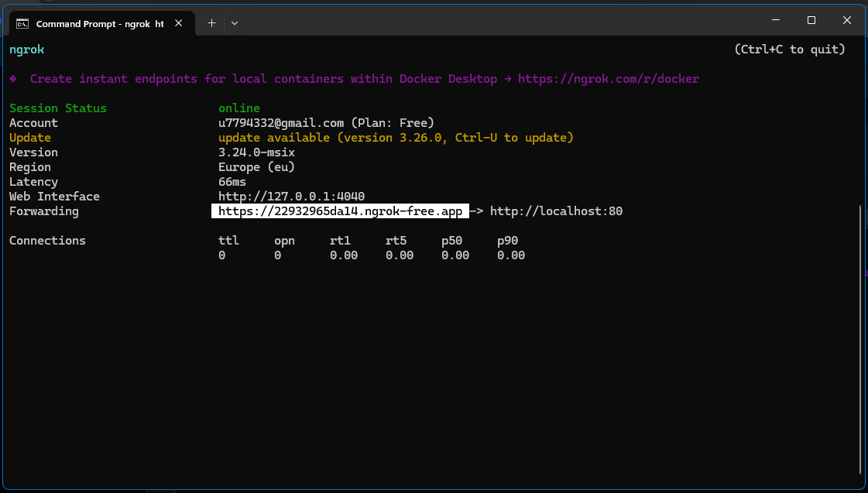This screenshot has width=868, height=493.
Task: Open the https://ngrok.com/r/docker link
Action: pyautogui.click(x=609, y=79)
